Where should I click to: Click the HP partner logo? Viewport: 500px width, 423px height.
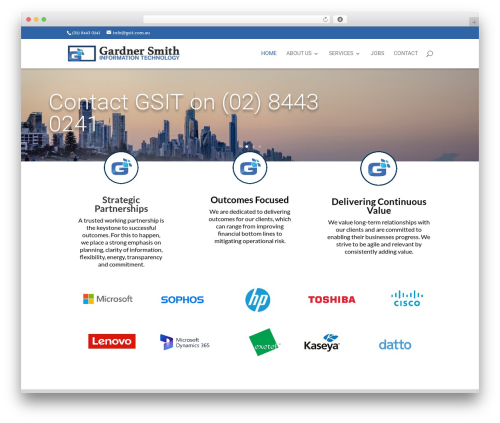[x=258, y=300]
